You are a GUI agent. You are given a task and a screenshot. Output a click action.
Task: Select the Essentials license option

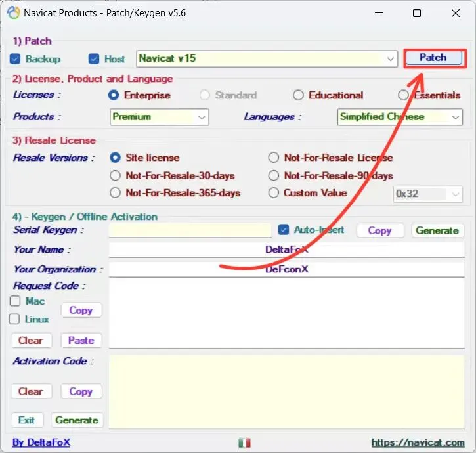[403, 95]
